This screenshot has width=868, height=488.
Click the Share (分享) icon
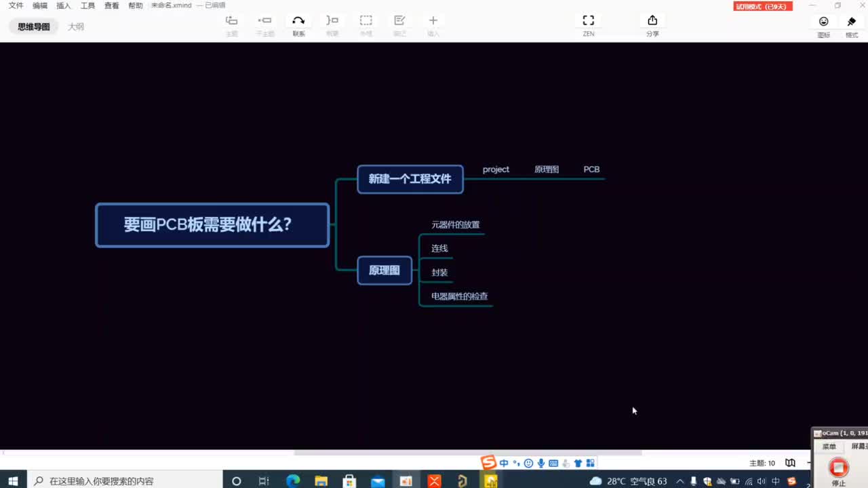[652, 21]
